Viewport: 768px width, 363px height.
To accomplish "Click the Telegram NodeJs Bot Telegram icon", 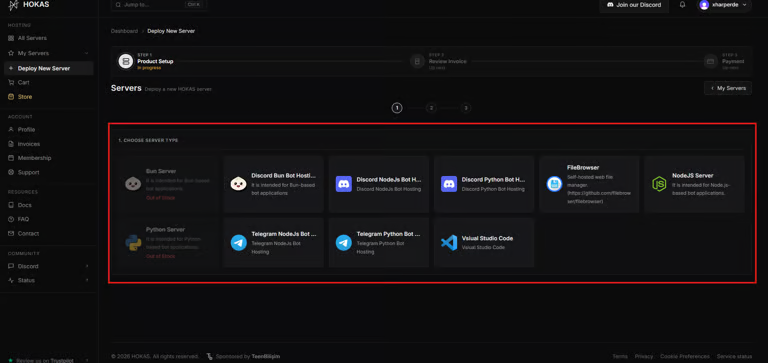I will point(239,242).
